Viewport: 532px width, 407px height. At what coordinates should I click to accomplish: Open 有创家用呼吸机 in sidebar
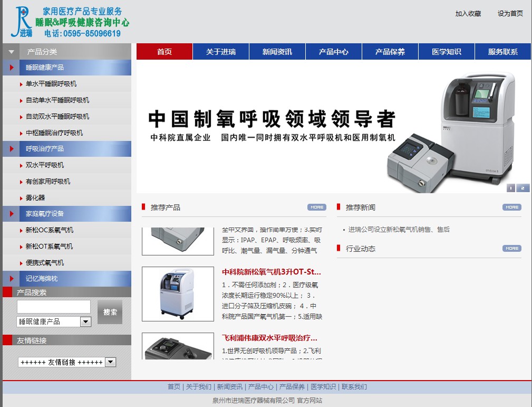click(x=48, y=181)
